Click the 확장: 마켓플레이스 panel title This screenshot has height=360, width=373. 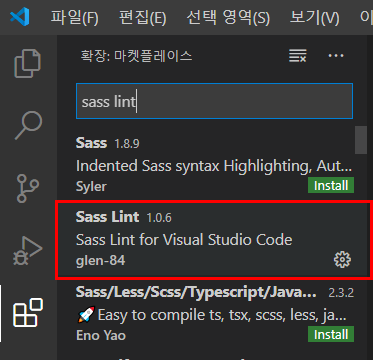[x=137, y=56]
